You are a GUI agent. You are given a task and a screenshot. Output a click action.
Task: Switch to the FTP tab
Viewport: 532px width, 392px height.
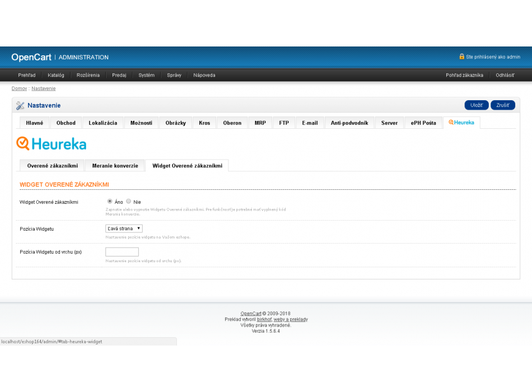(284, 123)
